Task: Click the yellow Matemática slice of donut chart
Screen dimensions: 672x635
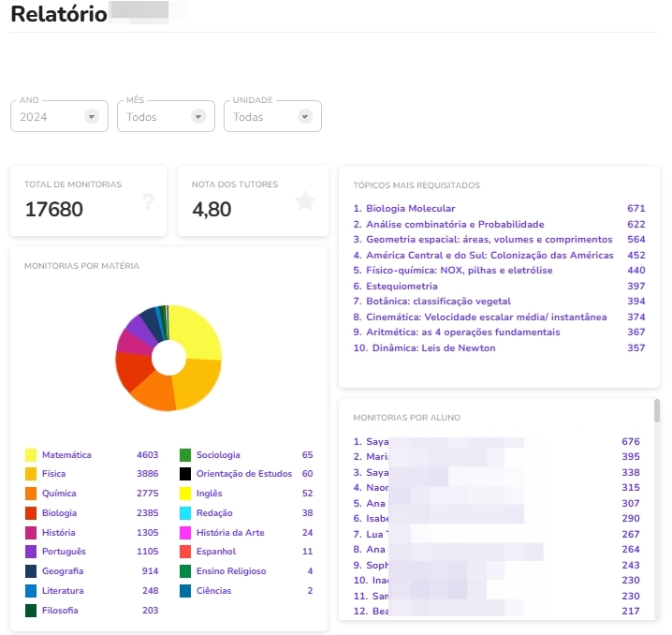Action: (x=197, y=332)
